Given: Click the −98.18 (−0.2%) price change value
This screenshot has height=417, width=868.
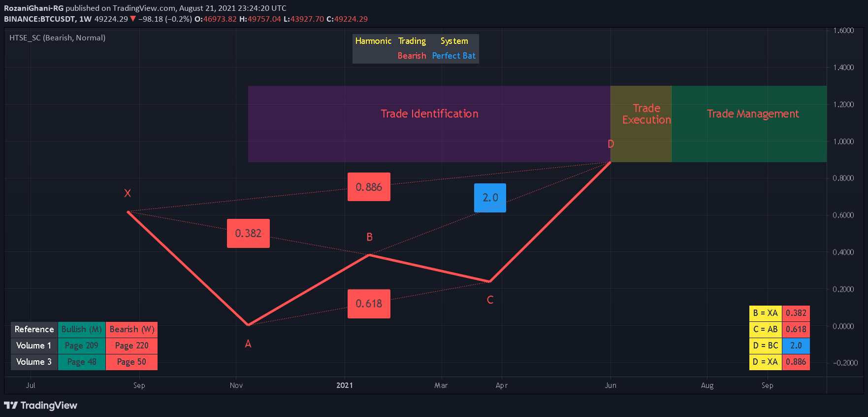Looking at the screenshot, I should click(165, 19).
